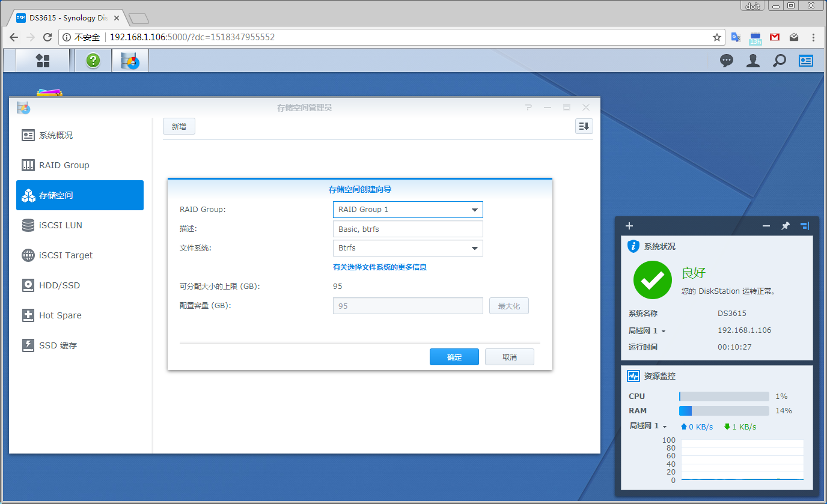The image size is (827, 504).
Task: Select 存储空间 in the sidebar
Action: pyautogui.click(x=80, y=195)
